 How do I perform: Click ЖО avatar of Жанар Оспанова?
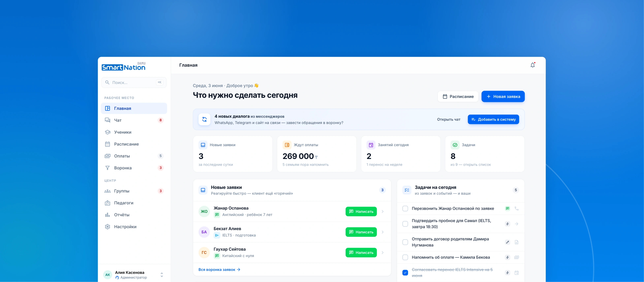(x=204, y=211)
